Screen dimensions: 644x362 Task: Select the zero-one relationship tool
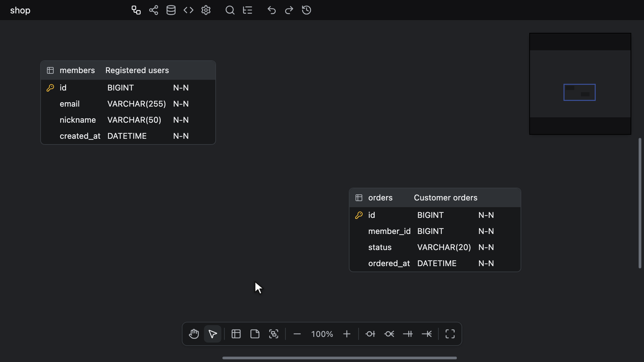point(370,334)
